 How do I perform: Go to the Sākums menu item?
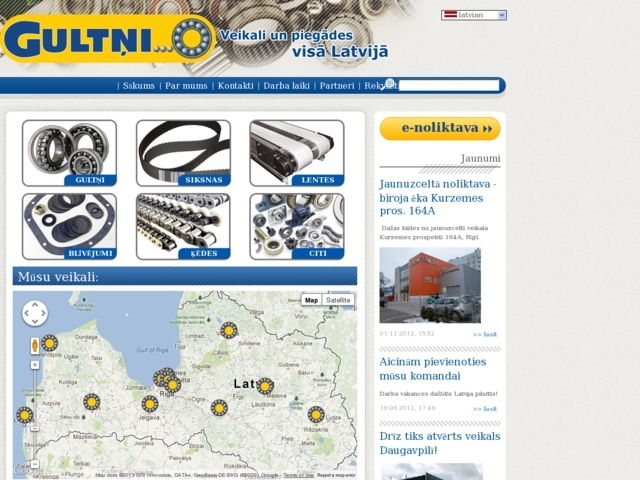point(139,86)
